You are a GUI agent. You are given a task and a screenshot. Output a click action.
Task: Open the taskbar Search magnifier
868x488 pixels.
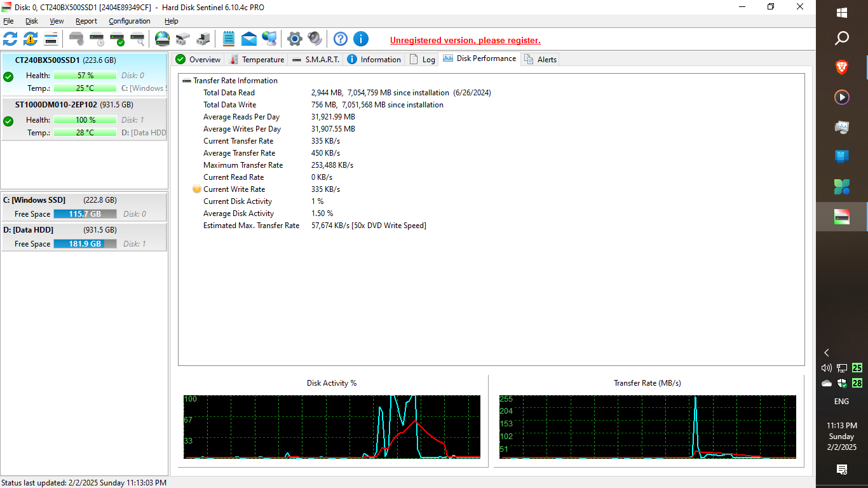(842, 39)
